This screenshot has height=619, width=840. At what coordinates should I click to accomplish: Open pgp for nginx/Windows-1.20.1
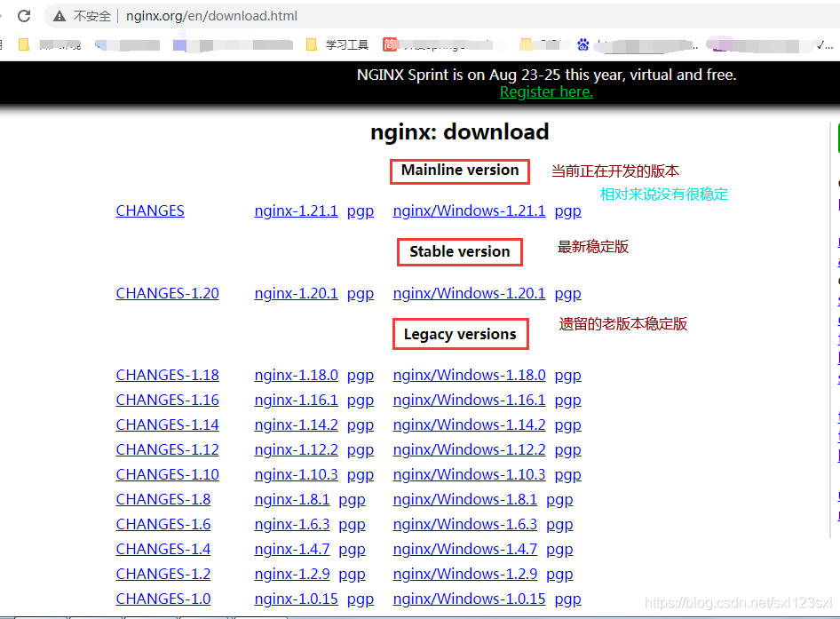tap(568, 294)
